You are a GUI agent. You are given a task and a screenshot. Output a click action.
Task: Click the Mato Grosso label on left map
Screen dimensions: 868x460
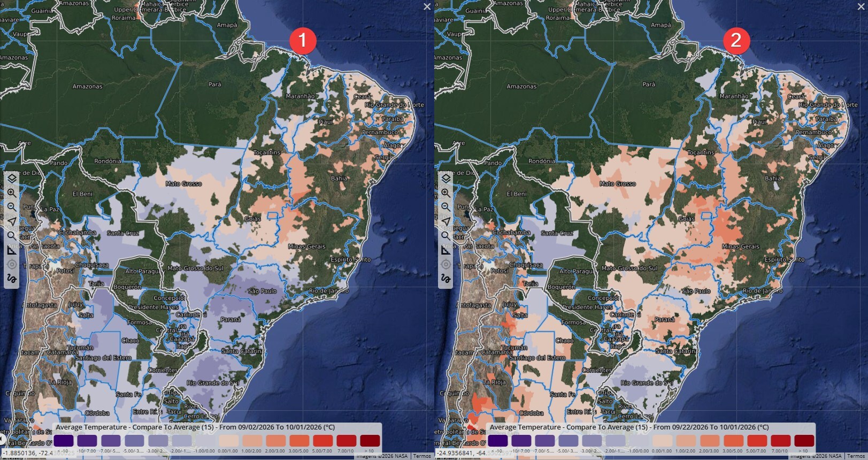click(x=183, y=183)
